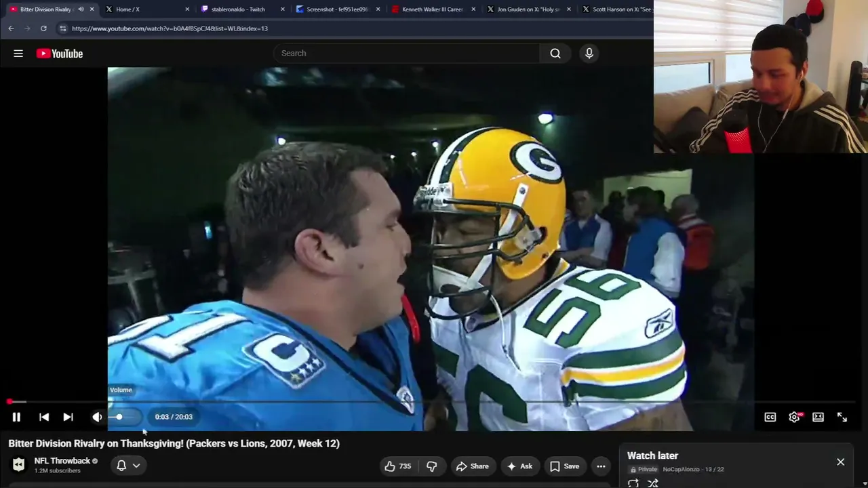Image resolution: width=868 pixels, height=488 pixels.
Task: Toggle loop playlist in Watch later
Action: tap(633, 483)
